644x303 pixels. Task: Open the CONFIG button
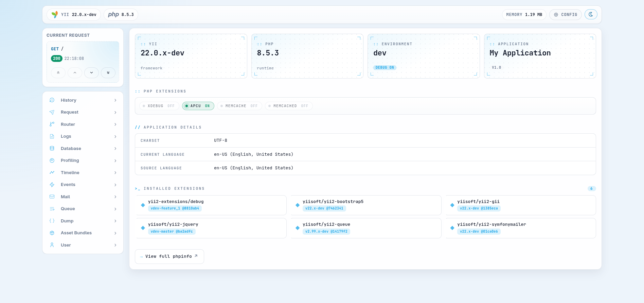[x=566, y=15]
